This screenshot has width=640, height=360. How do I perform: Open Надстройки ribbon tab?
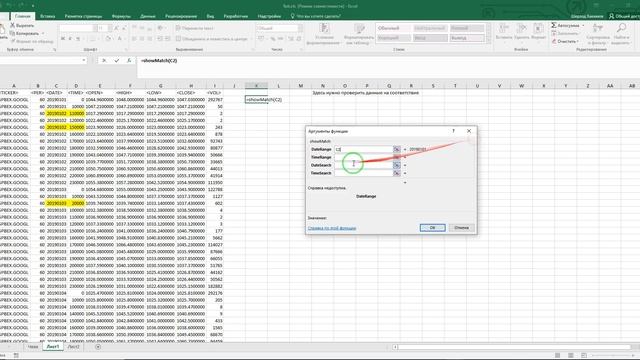(269, 16)
